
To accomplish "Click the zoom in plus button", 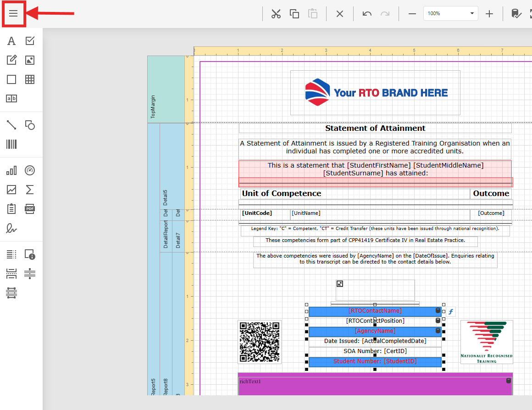I will coord(489,14).
